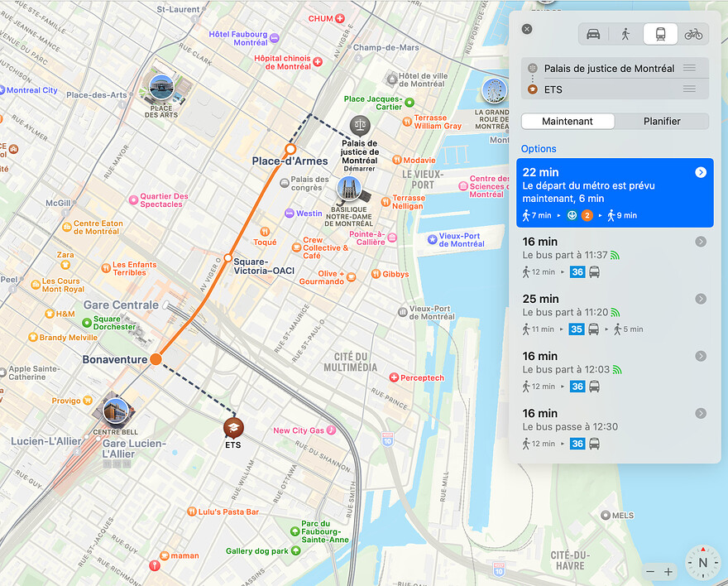Click Terrasse Nelligan restaurant marker
Screen dimensions: 728x586
pos(386,201)
